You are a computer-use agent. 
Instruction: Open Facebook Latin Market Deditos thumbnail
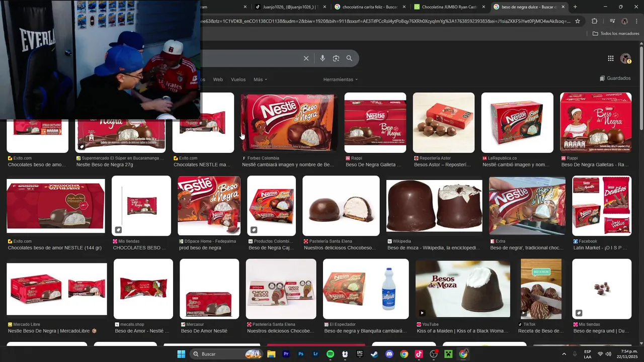click(x=602, y=206)
